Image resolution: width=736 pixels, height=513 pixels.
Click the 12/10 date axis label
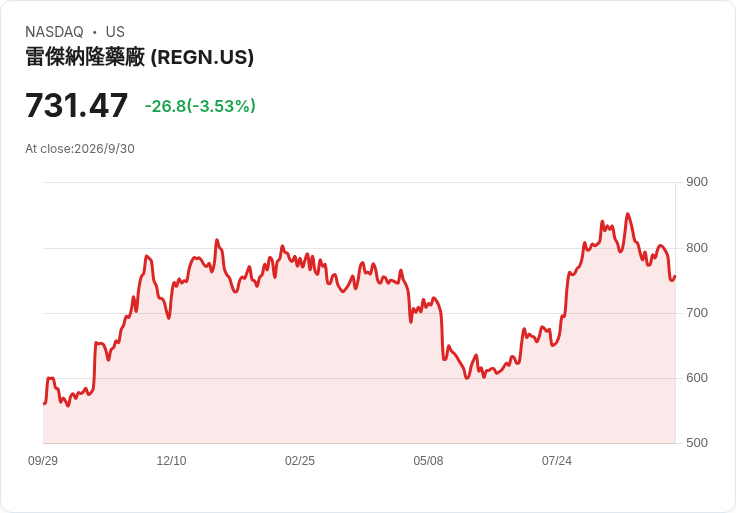click(171, 461)
